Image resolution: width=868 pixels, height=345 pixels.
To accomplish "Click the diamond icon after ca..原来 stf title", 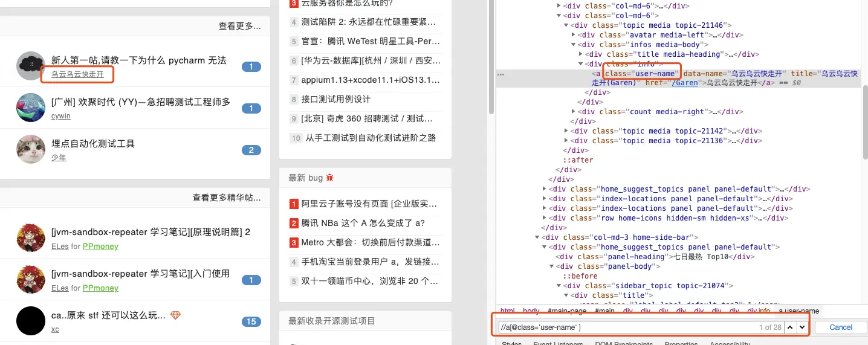I will tap(175, 315).
